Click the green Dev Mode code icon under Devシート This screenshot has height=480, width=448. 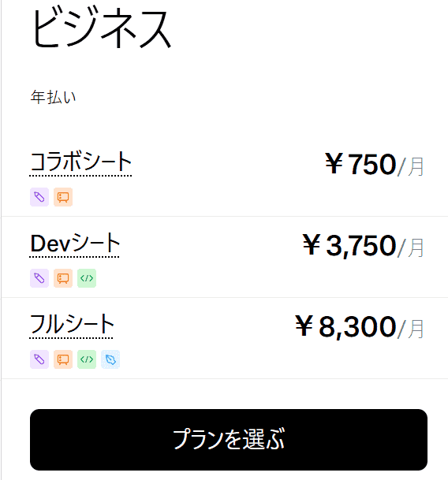click(x=87, y=278)
